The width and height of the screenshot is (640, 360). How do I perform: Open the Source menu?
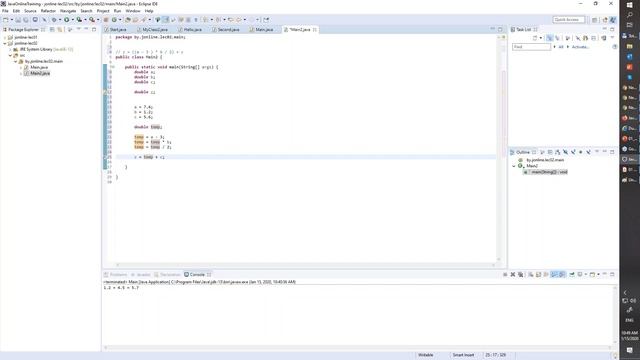[x=30, y=11]
